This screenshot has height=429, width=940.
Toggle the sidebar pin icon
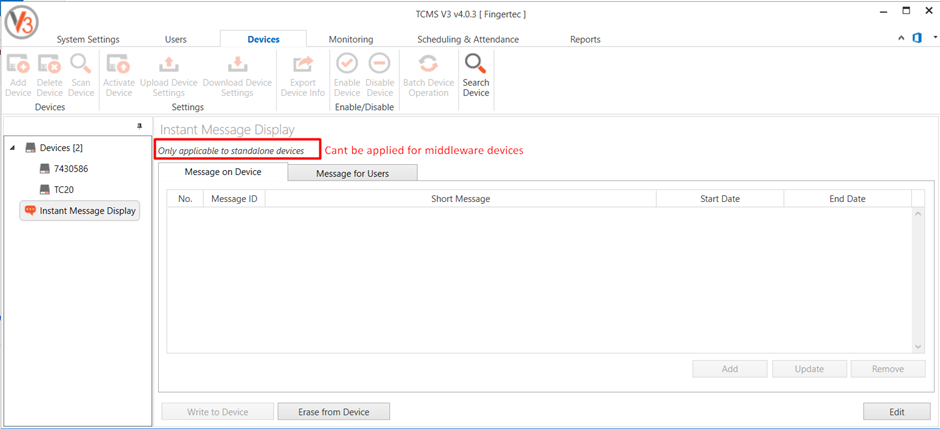pyautogui.click(x=139, y=126)
